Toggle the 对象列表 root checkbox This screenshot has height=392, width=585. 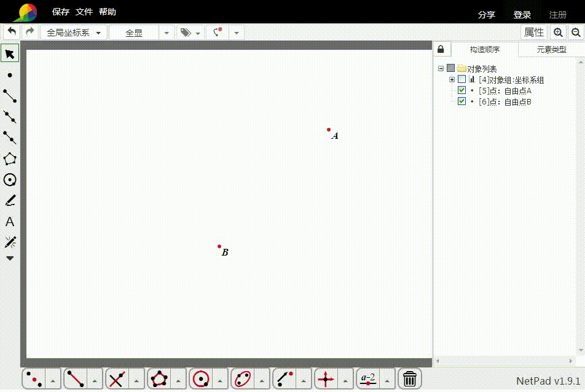click(450, 68)
